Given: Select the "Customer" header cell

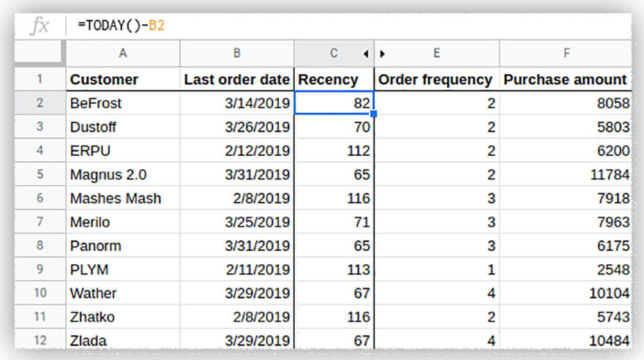Looking at the screenshot, I should click(x=122, y=80).
